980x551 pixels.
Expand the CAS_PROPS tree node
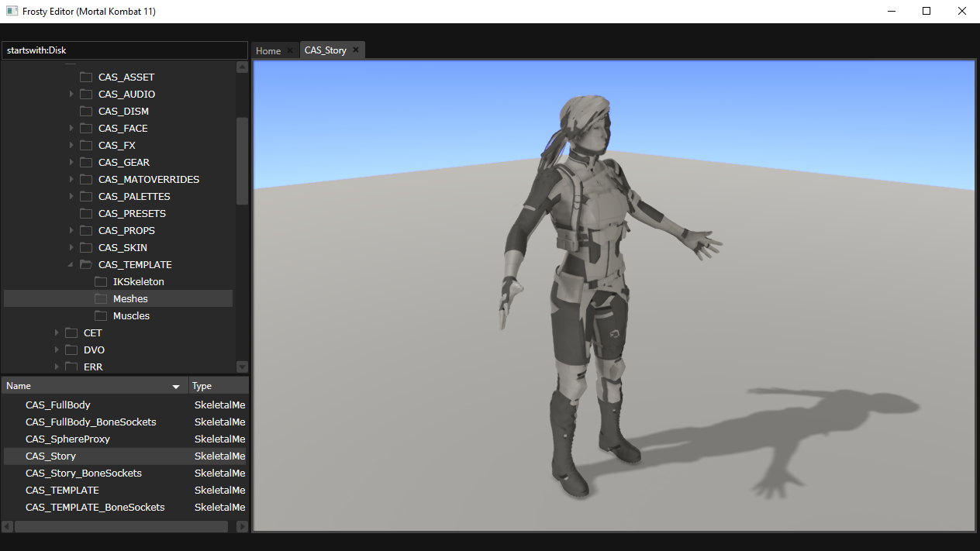pyautogui.click(x=71, y=231)
